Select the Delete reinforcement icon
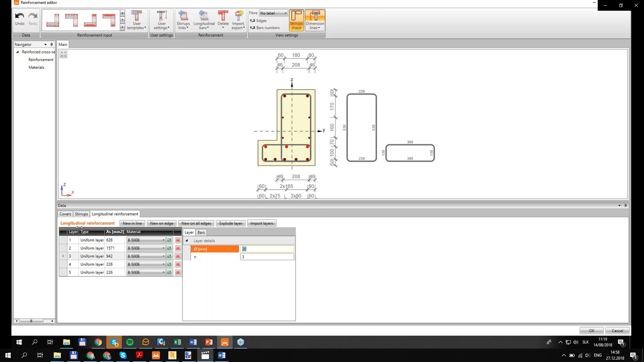 (223, 20)
